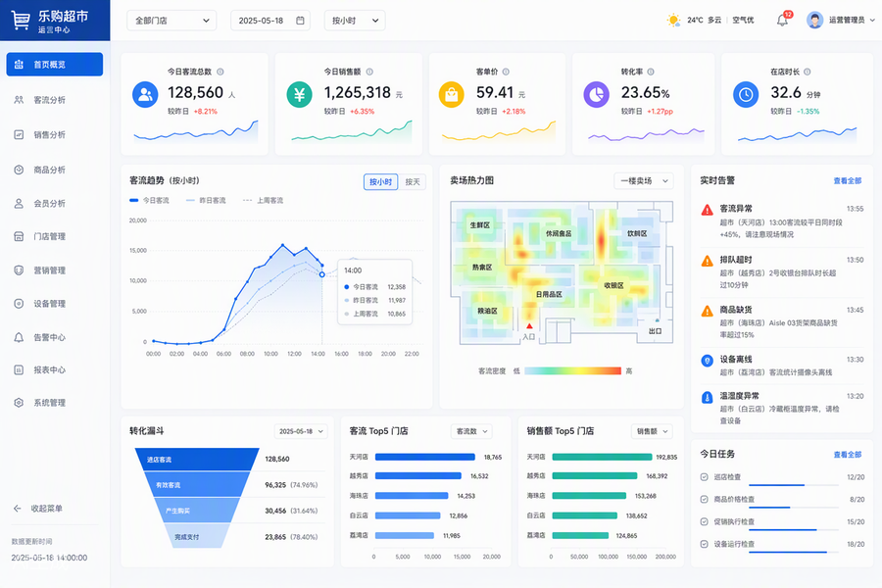The image size is (882, 588).
Task: Click the blue clock dwell-time icon
Action: [746, 94]
